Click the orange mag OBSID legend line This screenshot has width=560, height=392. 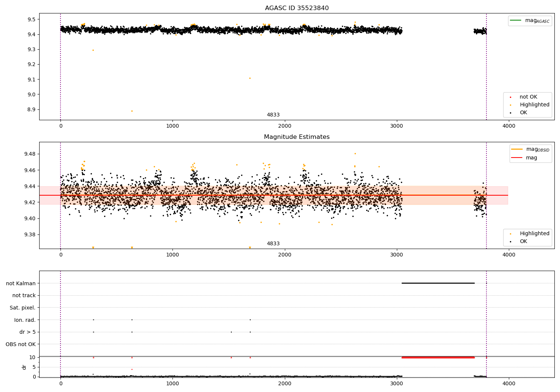pyautogui.click(x=517, y=149)
